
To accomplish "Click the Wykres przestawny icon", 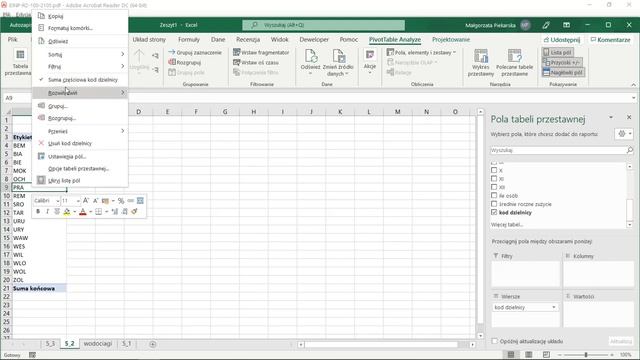I will click(481, 56).
